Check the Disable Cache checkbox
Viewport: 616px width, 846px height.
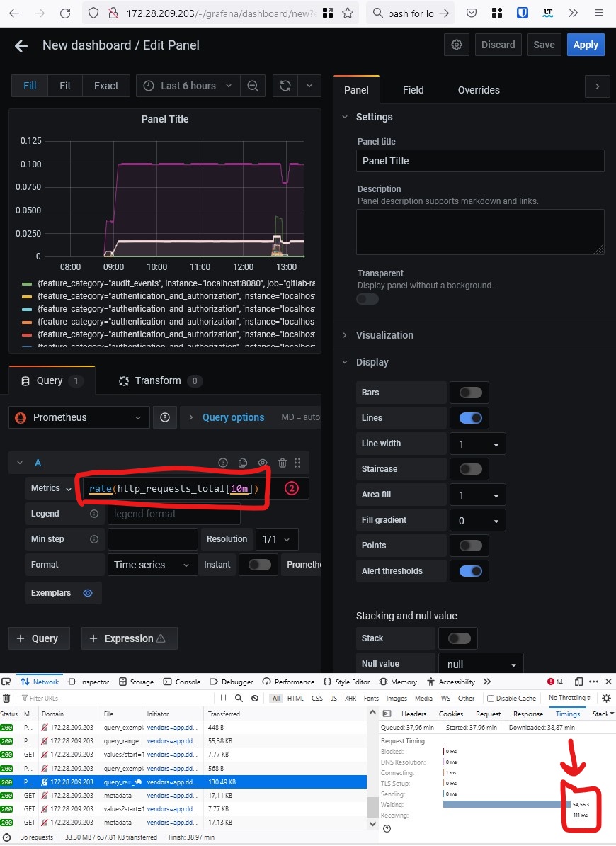pos(491,698)
